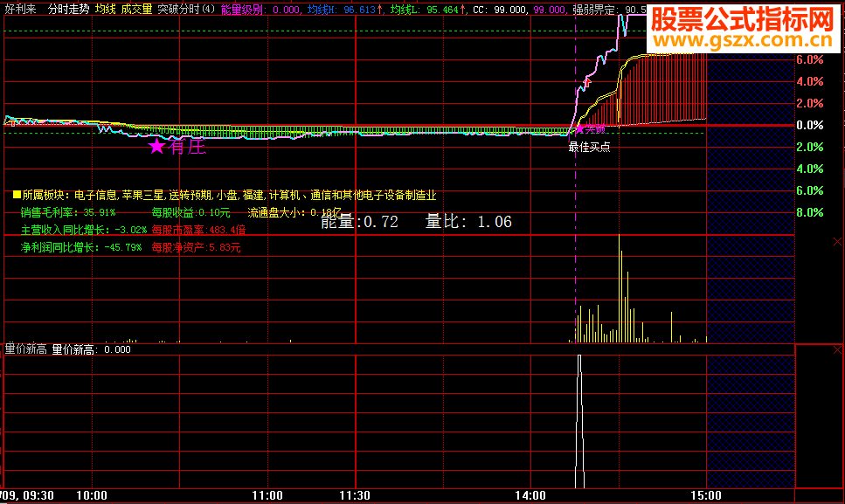The width and height of the screenshot is (845, 504).
Task: Click the magenta 突破 signal marker
Action: point(591,128)
